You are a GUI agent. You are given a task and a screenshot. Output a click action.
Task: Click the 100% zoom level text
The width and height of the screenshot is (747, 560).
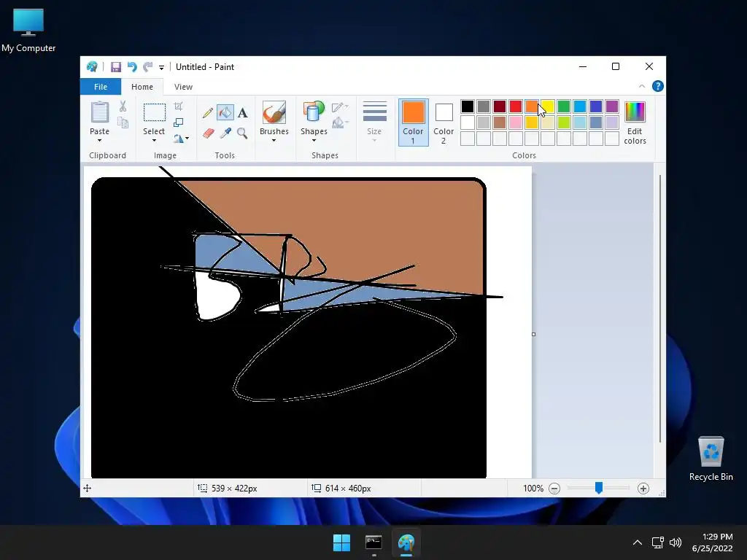click(533, 488)
